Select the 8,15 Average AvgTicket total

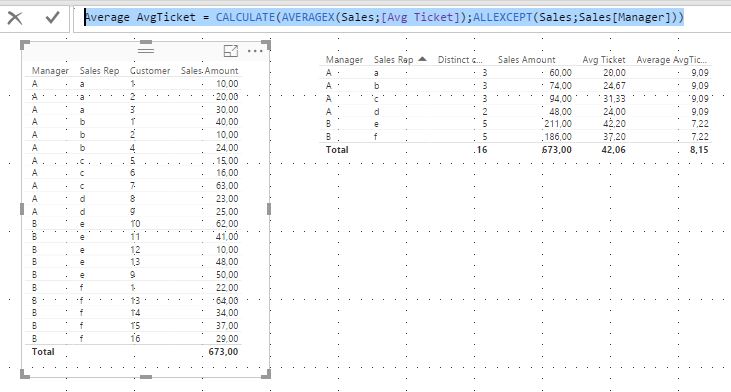click(x=699, y=150)
